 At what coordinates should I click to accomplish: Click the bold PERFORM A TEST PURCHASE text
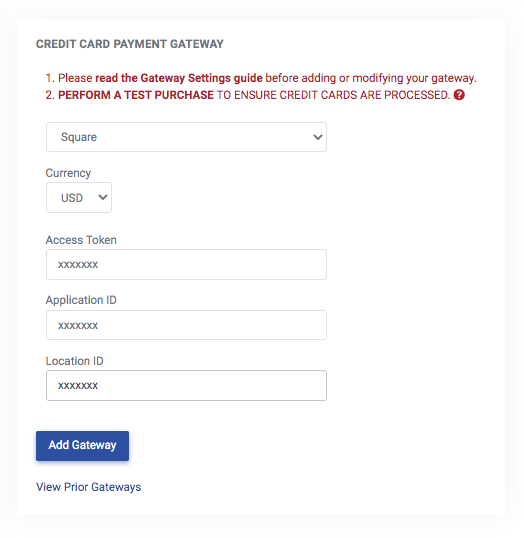coord(136,95)
